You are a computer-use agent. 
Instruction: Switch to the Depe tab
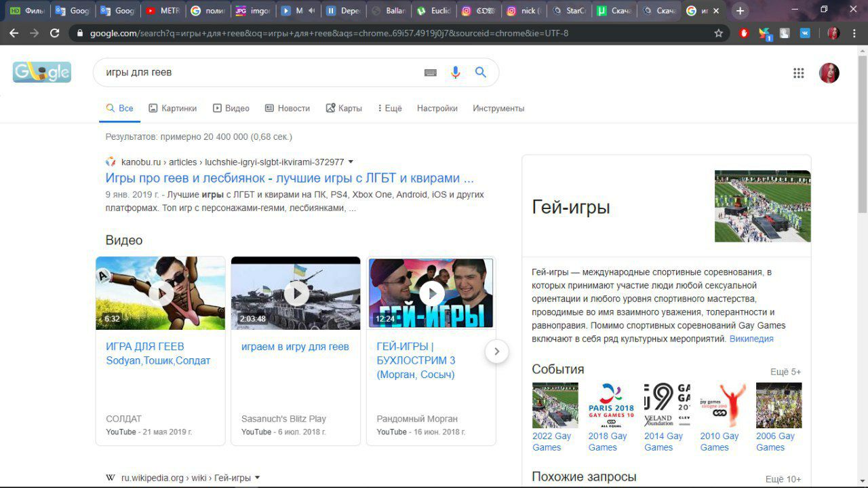pyautogui.click(x=342, y=11)
